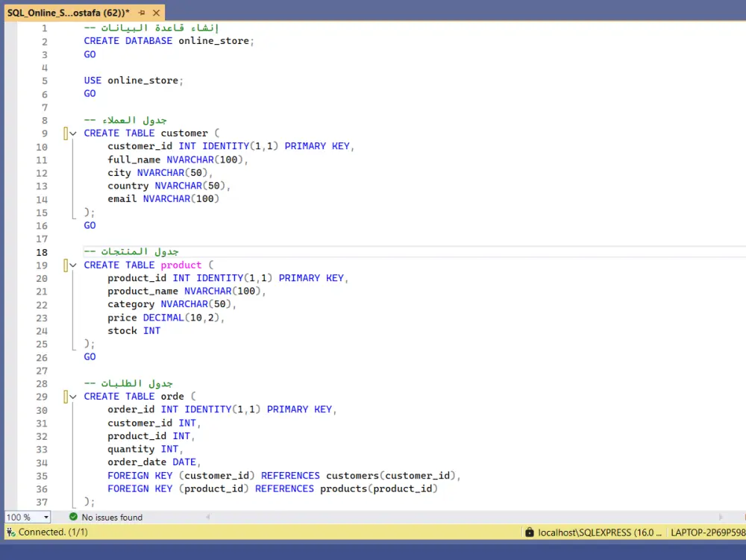Click the No issues found status text
The width and height of the screenshot is (746, 560).
[112, 517]
